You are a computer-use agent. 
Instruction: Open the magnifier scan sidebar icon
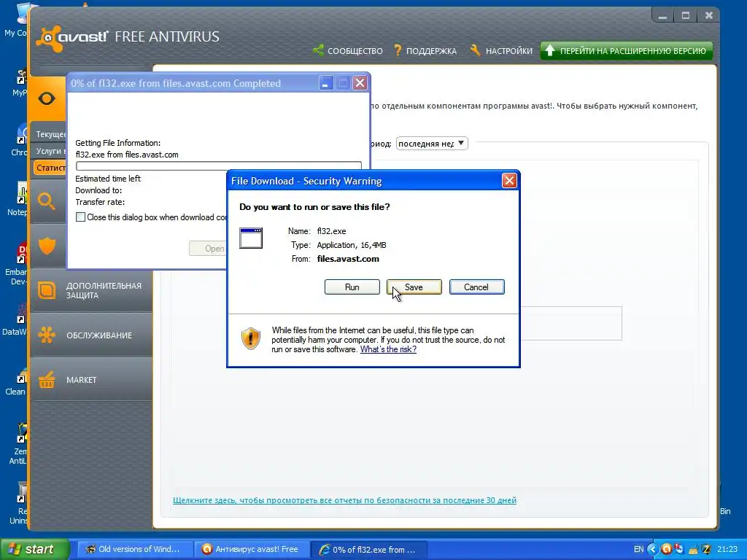coord(47,201)
